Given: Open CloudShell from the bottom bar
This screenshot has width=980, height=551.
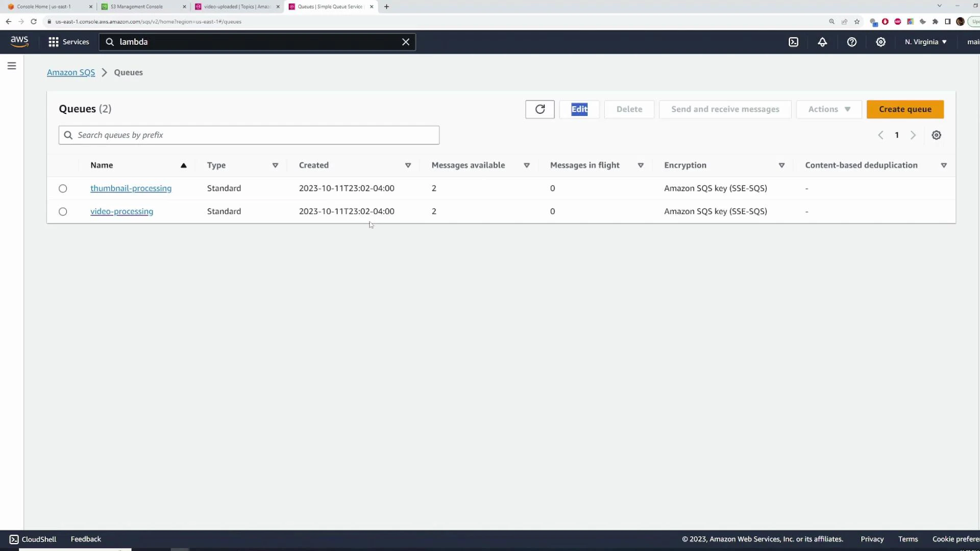Looking at the screenshot, I should coord(33,539).
